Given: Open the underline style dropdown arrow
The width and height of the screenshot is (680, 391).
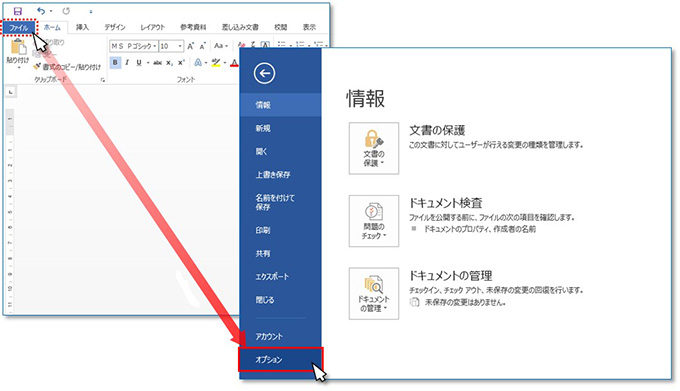Looking at the screenshot, I should [148, 63].
